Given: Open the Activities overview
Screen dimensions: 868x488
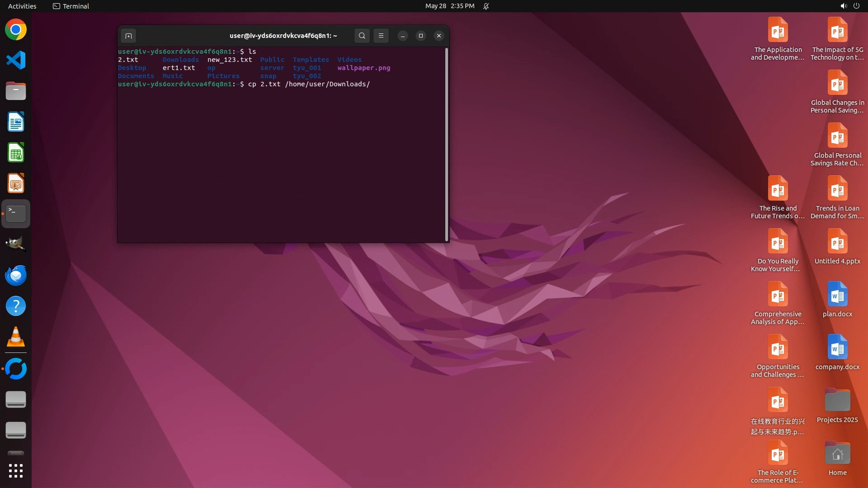Looking at the screenshot, I should pyautogui.click(x=22, y=6).
